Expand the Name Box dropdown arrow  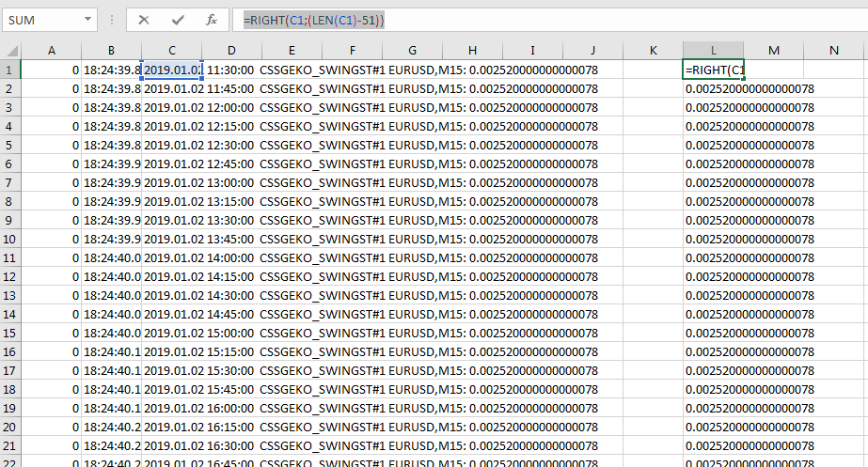point(87,20)
